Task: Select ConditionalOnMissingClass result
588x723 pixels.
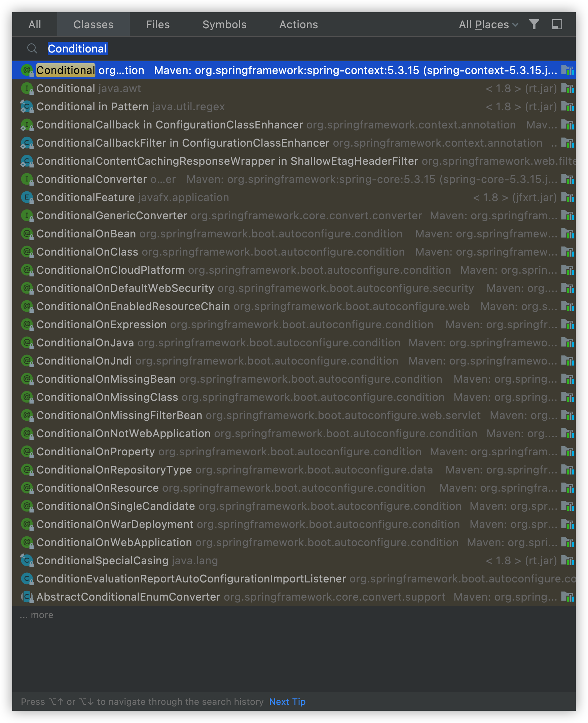Action: [x=294, y=397]
